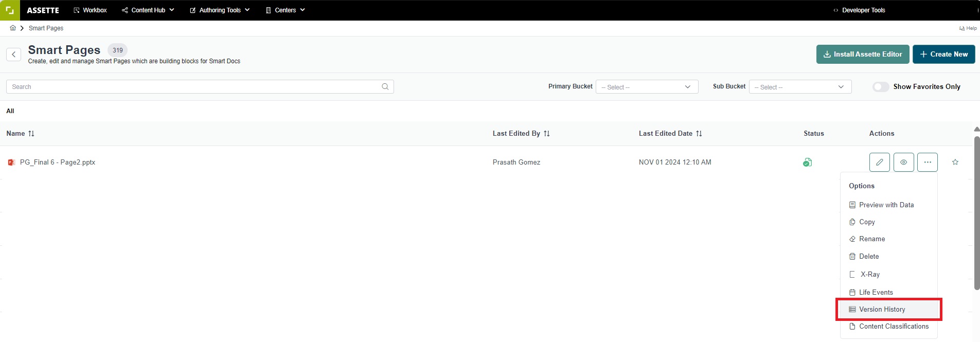Expand the Content Hub menu
Screen dimensions: 980x342
148,10
